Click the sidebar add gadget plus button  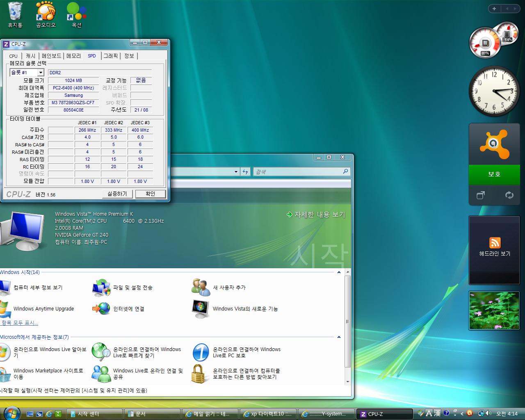tap(494, 9)
